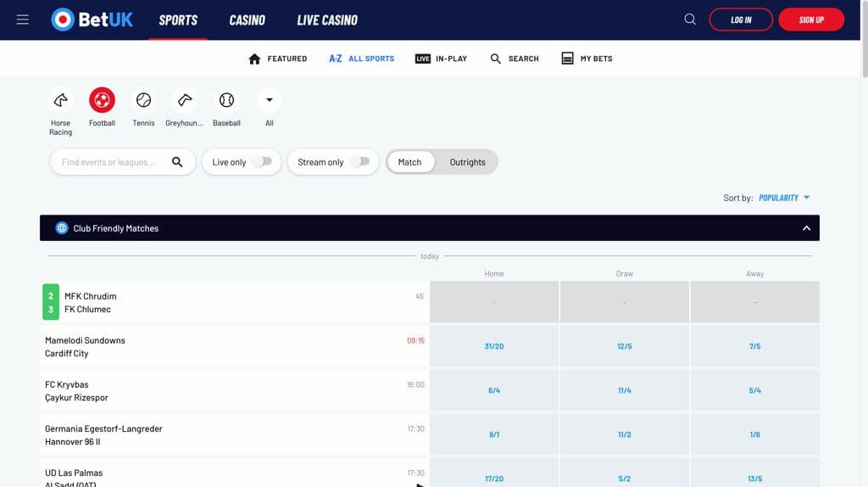Click the live score badge 2-3
868x487 pixels.
pos(50,302)
